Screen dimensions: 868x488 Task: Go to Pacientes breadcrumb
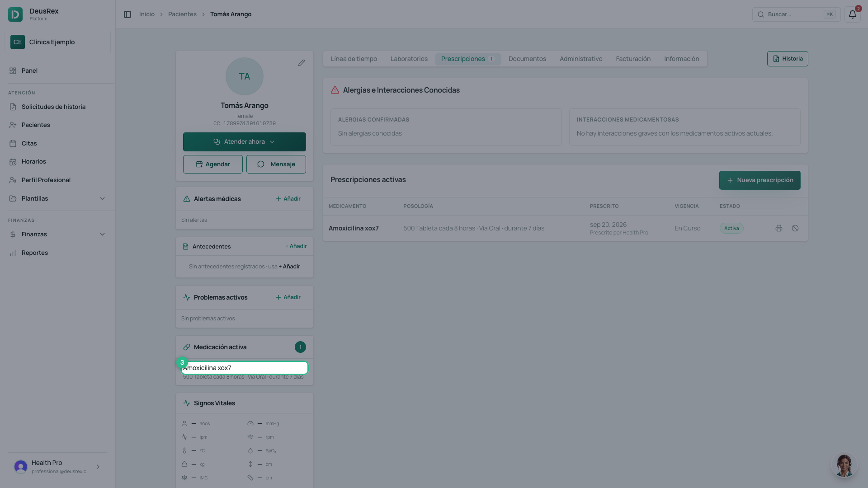[182, 14]
